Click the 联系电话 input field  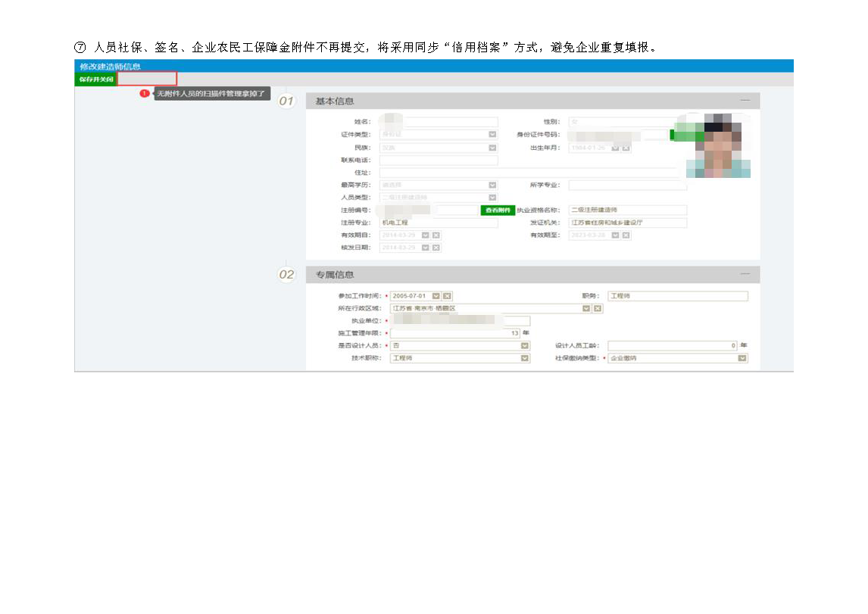(x=439, y=160)
